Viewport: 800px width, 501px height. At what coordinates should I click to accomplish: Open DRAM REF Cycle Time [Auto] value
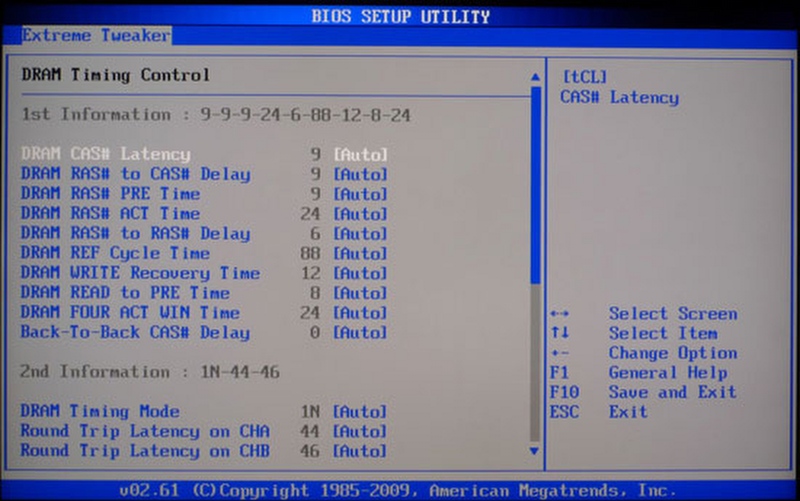pyautogui.click(x=359, y=254)
